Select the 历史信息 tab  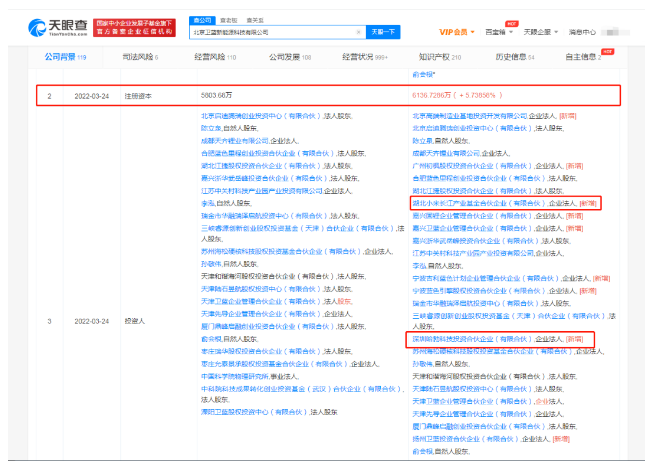tap(517, 57)
